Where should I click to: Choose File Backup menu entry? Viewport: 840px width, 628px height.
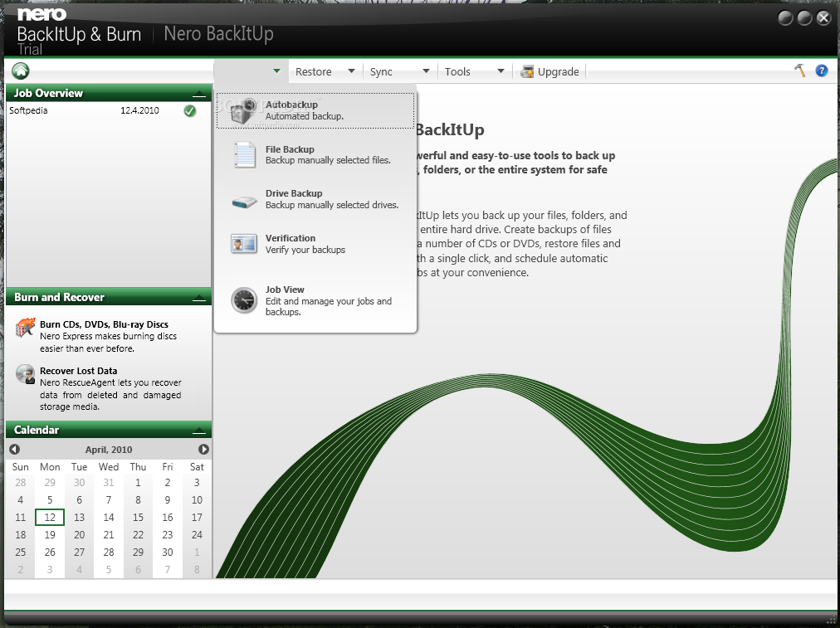315,155
